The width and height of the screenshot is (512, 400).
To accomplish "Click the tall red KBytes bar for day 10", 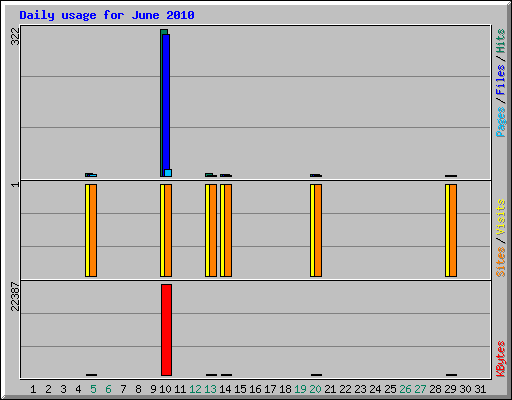I will 166,330.
